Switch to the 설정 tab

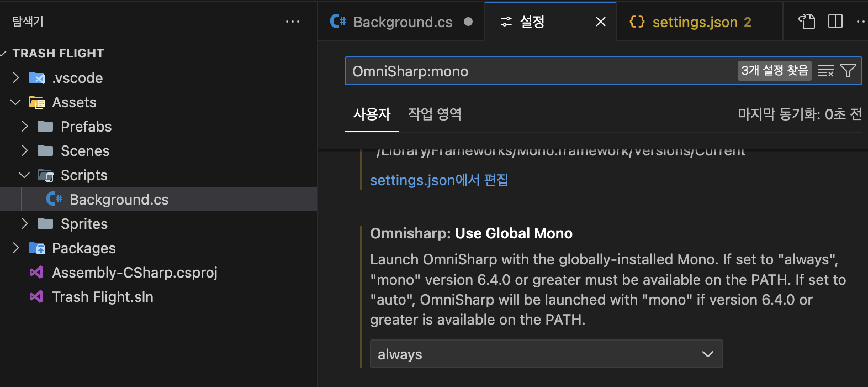[x=551, y=22]
